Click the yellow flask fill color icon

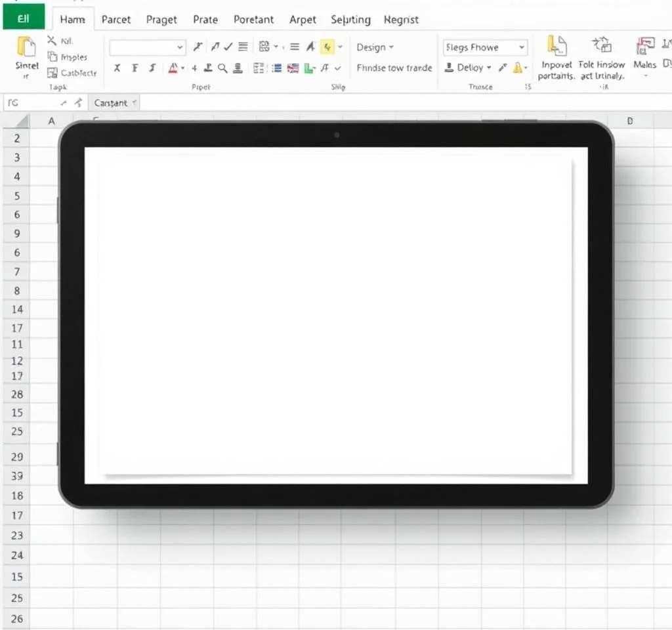point(518,68)
